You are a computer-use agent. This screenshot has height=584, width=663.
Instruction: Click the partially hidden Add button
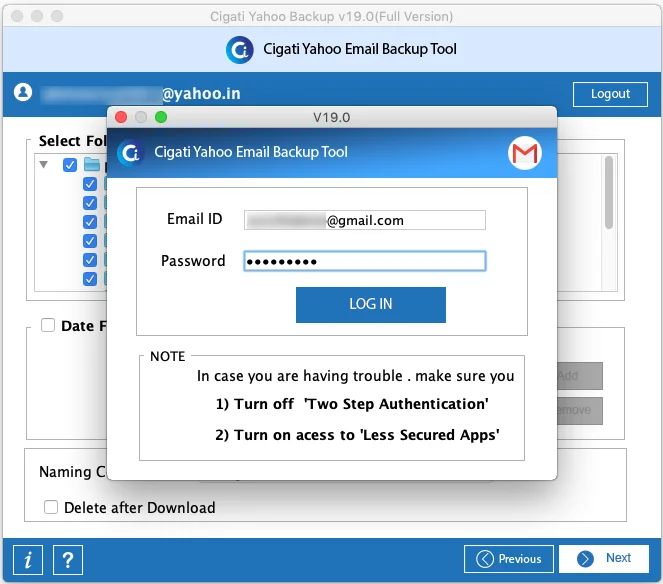[x=580, y=376]
